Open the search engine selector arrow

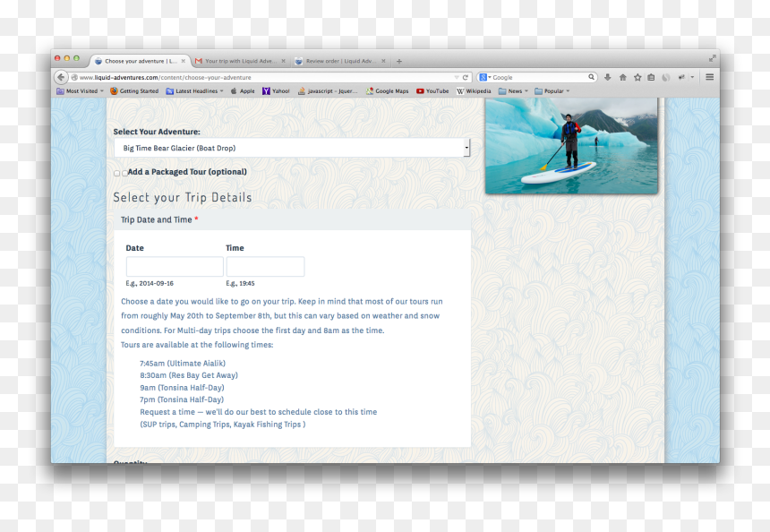(x=490, y=77)
